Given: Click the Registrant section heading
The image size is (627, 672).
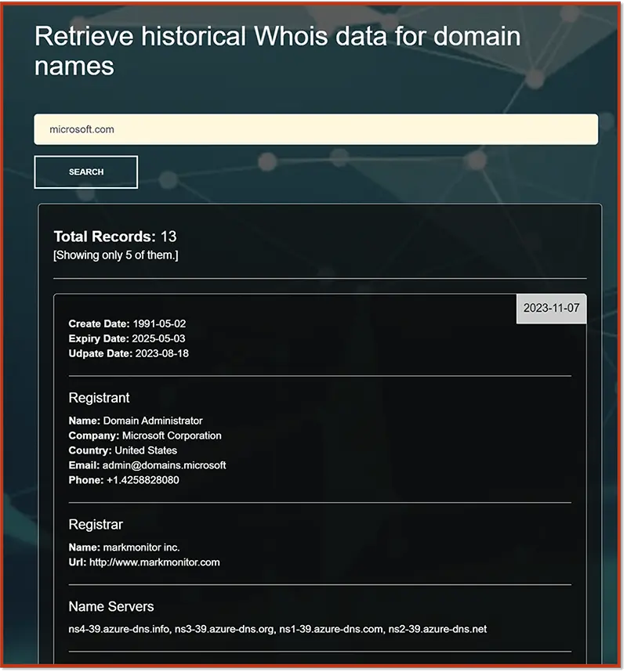Looking at the screenshot, I should coord(99,398).
